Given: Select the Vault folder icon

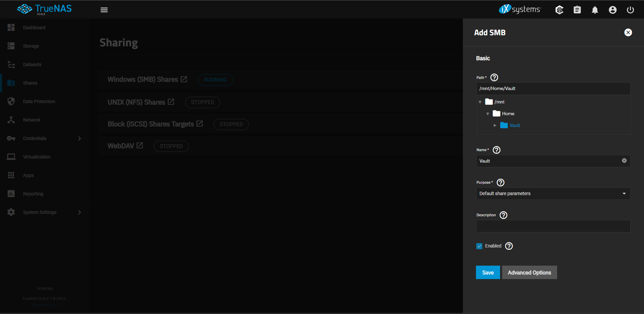Looking at the screenshot, I should (504, 125).
